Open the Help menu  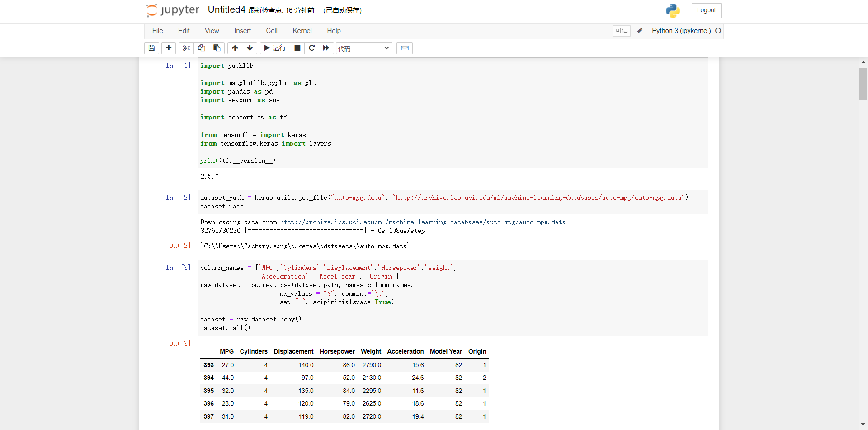click(x=334, y=31)
